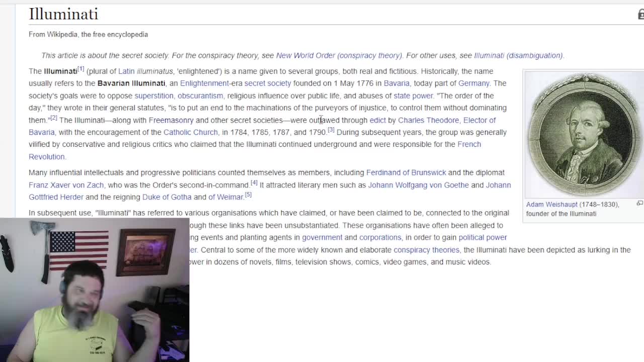Open the Ferdinand of Brunswick link
The height and width of the screenshot is (362, 644).
click(x=406, y=172)
